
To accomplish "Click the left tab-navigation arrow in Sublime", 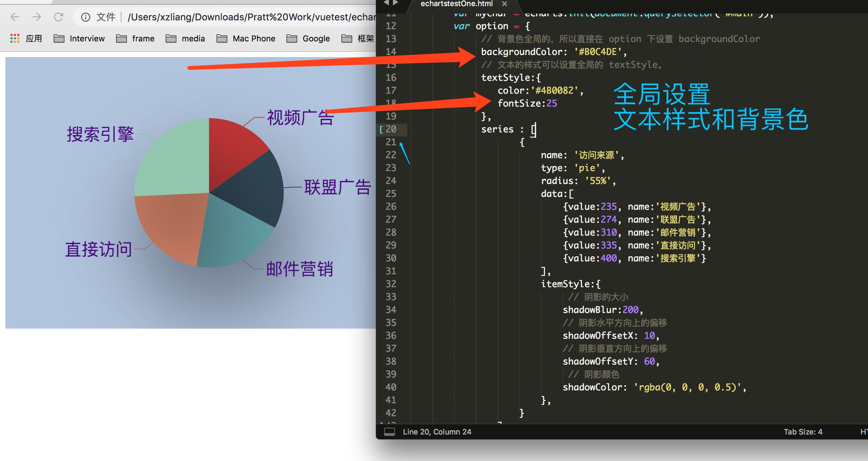I will (386, 3).
